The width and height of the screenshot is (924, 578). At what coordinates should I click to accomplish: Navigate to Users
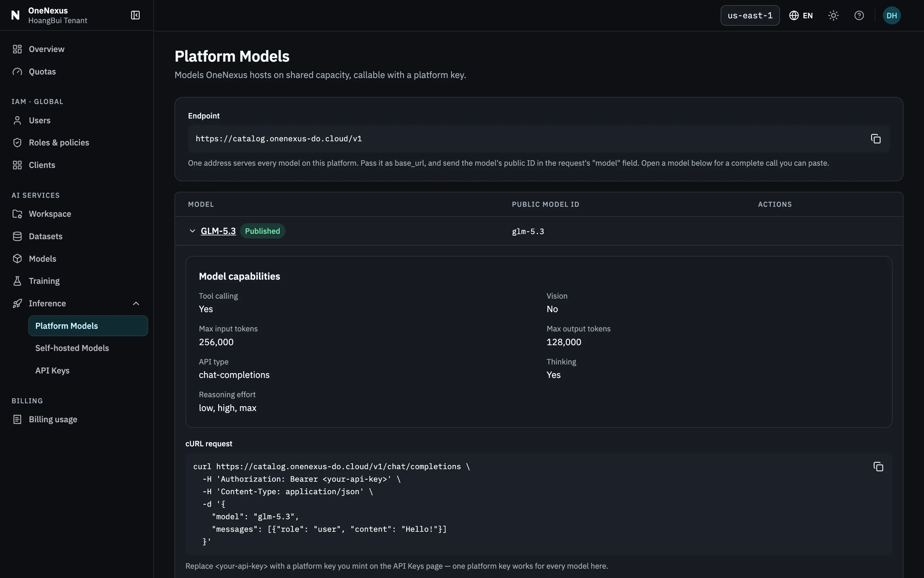coord(40,120)
